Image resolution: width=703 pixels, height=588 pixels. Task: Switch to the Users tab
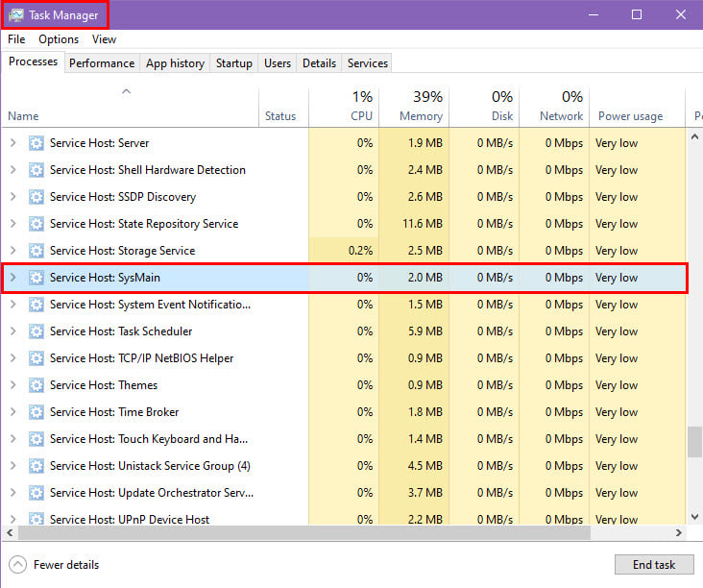coord(278,63)
